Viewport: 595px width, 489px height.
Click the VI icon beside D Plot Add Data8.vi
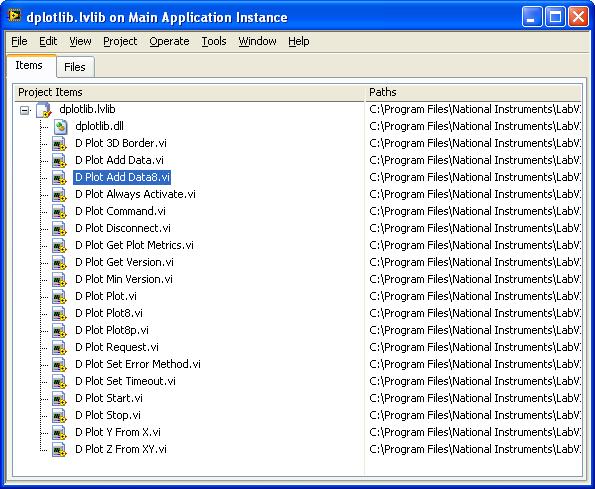click(x=59, y=178)
